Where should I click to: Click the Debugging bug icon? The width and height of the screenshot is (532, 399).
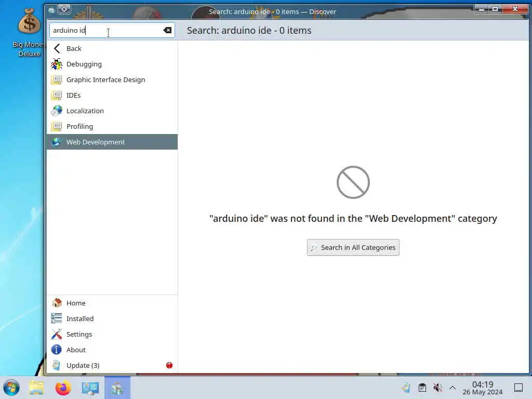click(57, 64)
